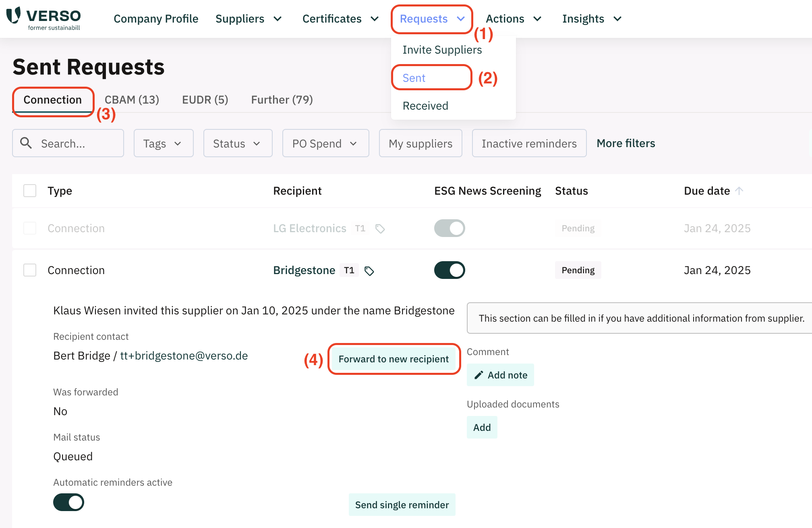Open the LG Electronics recipient link

310,228
